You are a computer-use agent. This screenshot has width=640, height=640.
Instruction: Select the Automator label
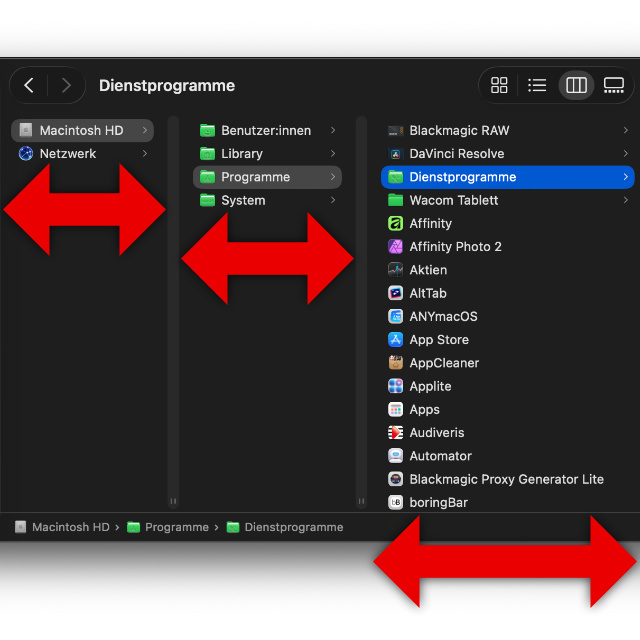click(x=441, y=456)
